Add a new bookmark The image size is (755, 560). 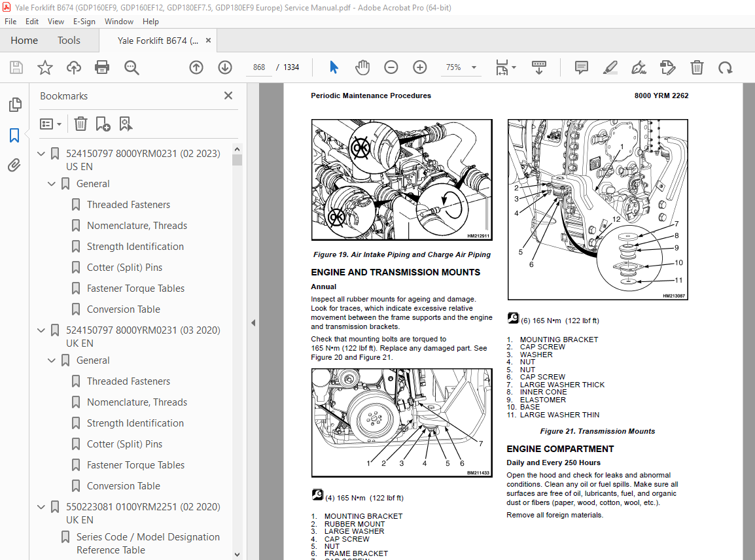(x=103, y=124)
